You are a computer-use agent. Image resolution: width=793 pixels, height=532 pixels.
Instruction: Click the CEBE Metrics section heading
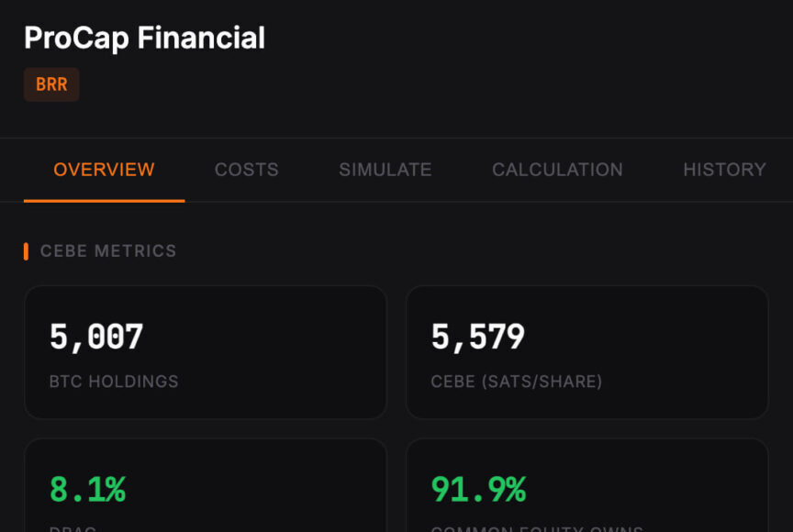click(108, 250)
